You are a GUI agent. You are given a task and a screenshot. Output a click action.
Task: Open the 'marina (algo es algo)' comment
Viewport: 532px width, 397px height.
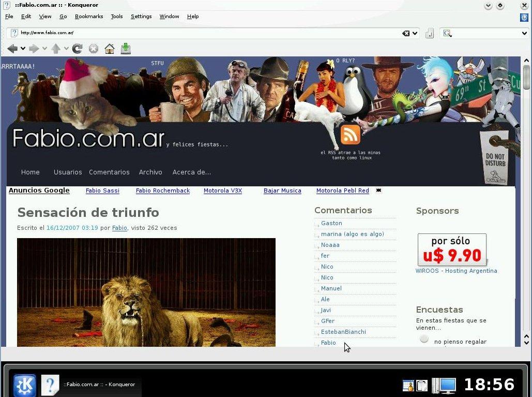coord(353,234)
